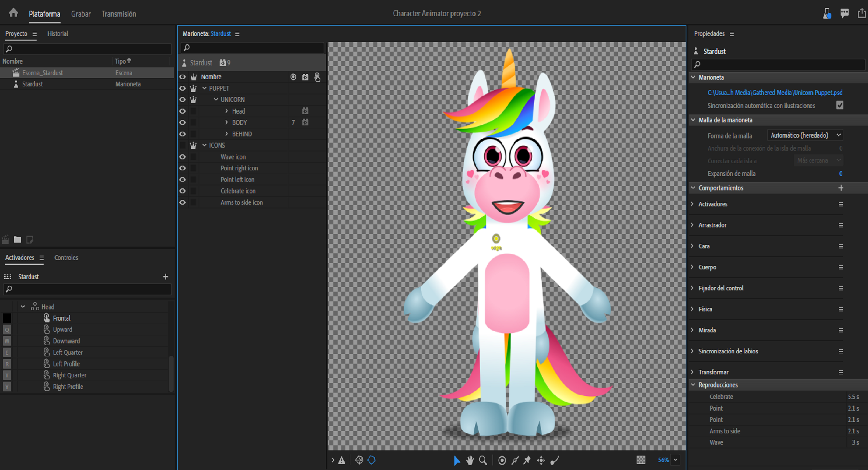This screenshot has height=470, width=868.
Task: Hide the Wave icon layer with its eye toggle
Action: (182, 157)
